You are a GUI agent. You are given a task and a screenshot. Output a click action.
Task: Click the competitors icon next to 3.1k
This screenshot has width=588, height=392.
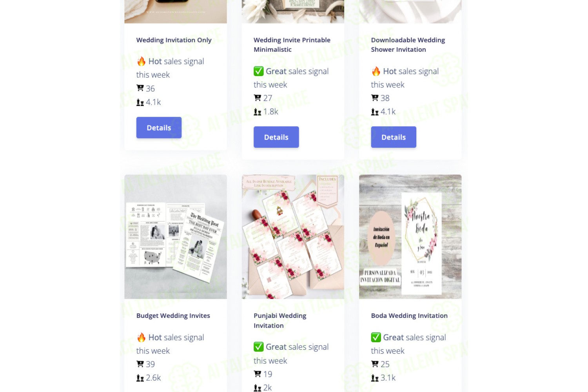pos(375,378)
